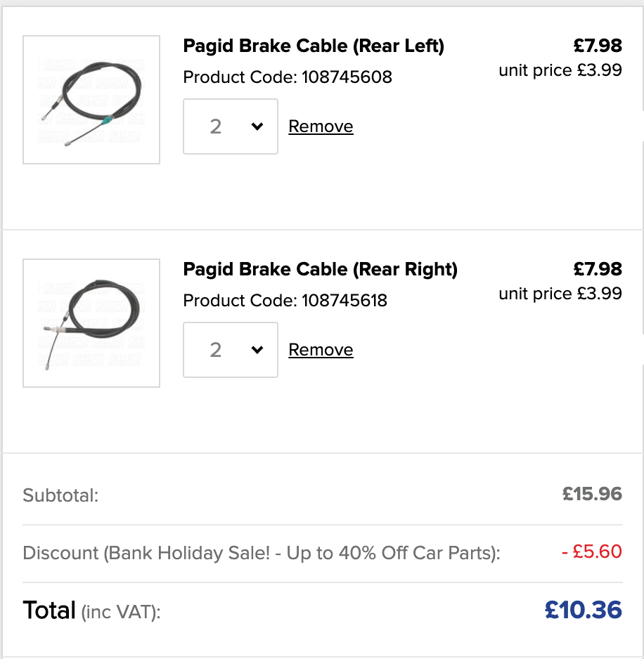
Task: Click the blue £10.36 total amount
Action: pyautogui.click(x=584, y=610)
